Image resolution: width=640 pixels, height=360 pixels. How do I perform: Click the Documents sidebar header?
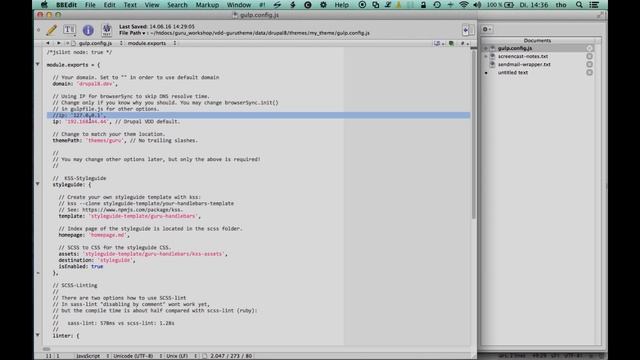coord(537,40)
